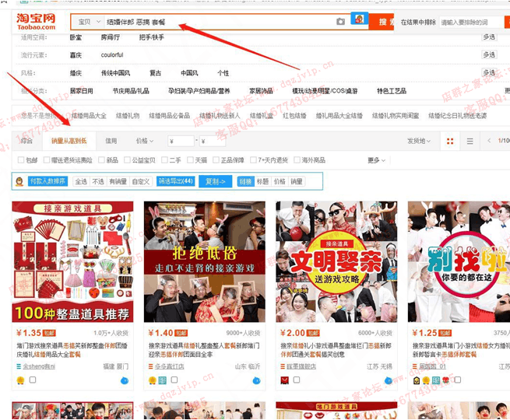Open the 文明娶亲 product thumbnail
The width and height of the screenshot is (510, 420).
(336, 262)
